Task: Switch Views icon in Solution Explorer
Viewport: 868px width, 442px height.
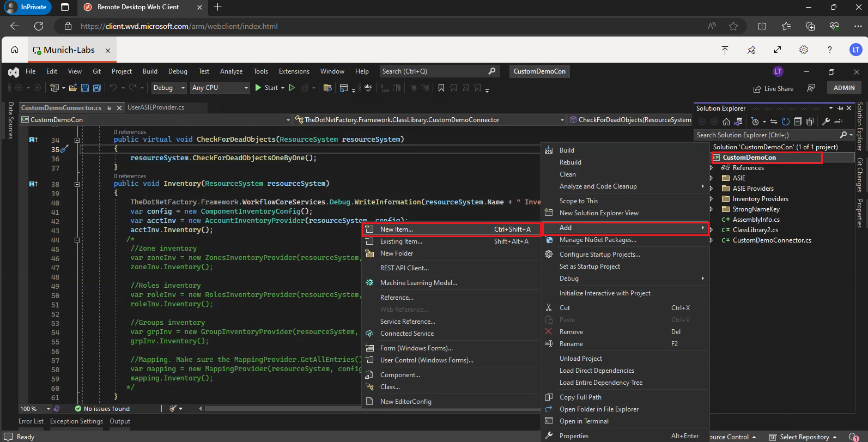Action: [x=738, y=122]
